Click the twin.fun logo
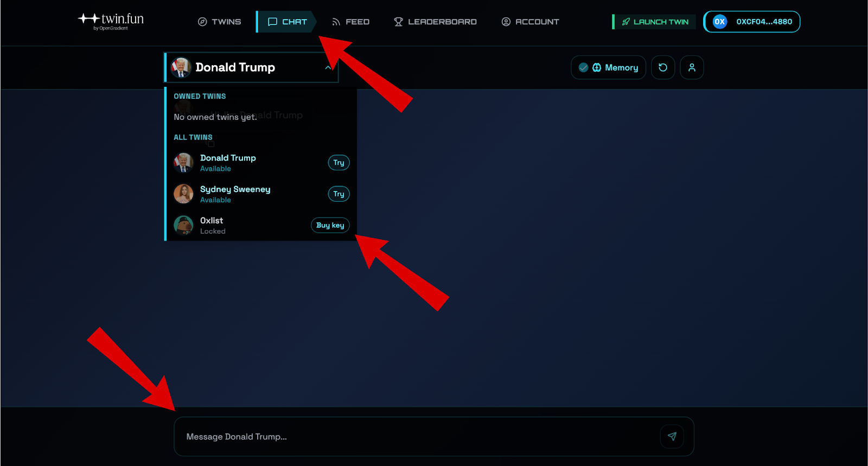 pos(111,21)
